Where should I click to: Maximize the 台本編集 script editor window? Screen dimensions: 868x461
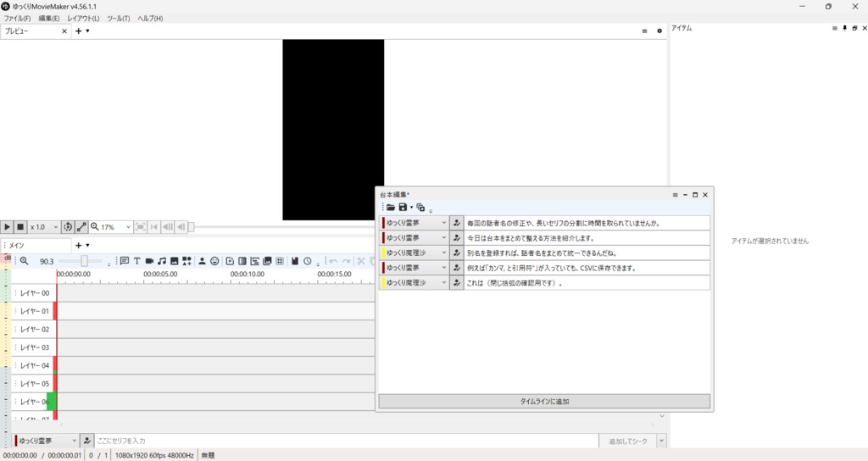(x=695, y=195)
